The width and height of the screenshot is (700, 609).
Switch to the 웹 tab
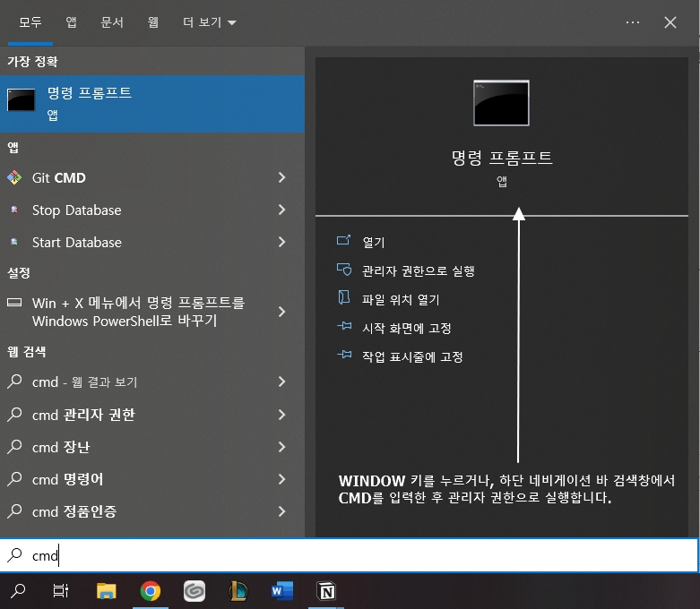153,21
